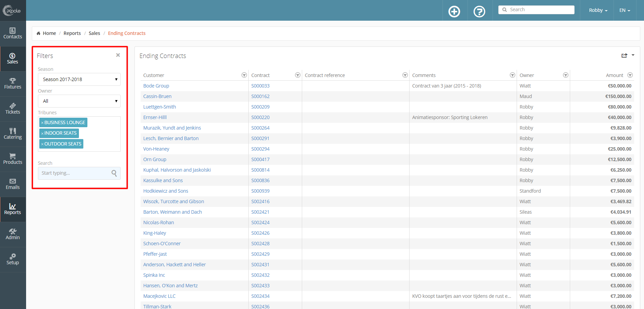
Task: Filter the Contract column
Action: coord(298,75)
